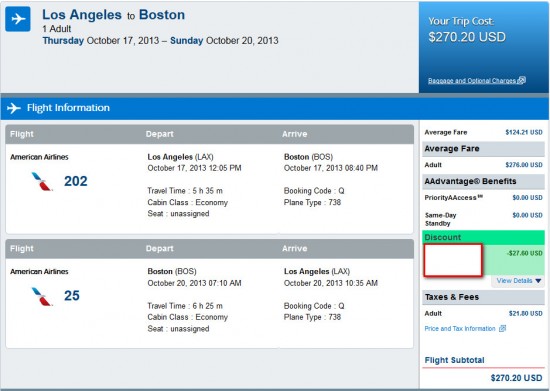Select flight number 25
This screenshot has width=550, height=391.
pos(72,296)
